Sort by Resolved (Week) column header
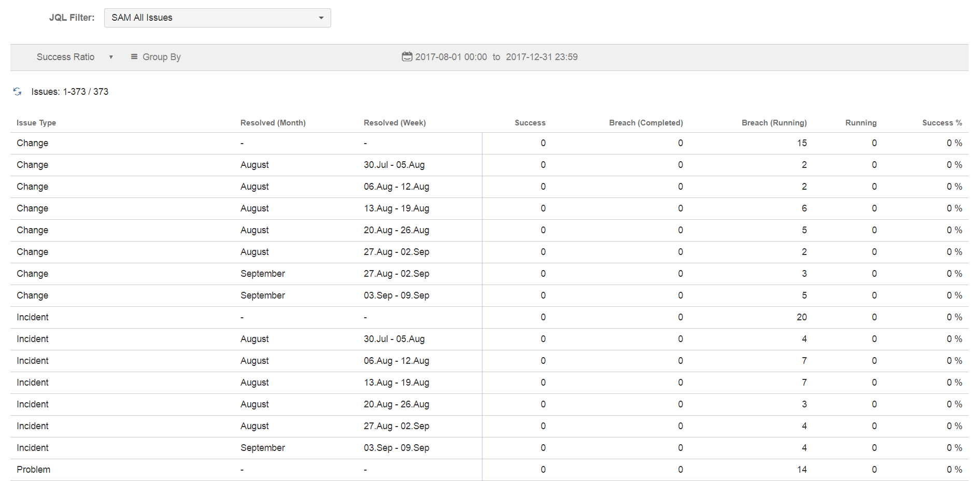 [x=394, y=123]
